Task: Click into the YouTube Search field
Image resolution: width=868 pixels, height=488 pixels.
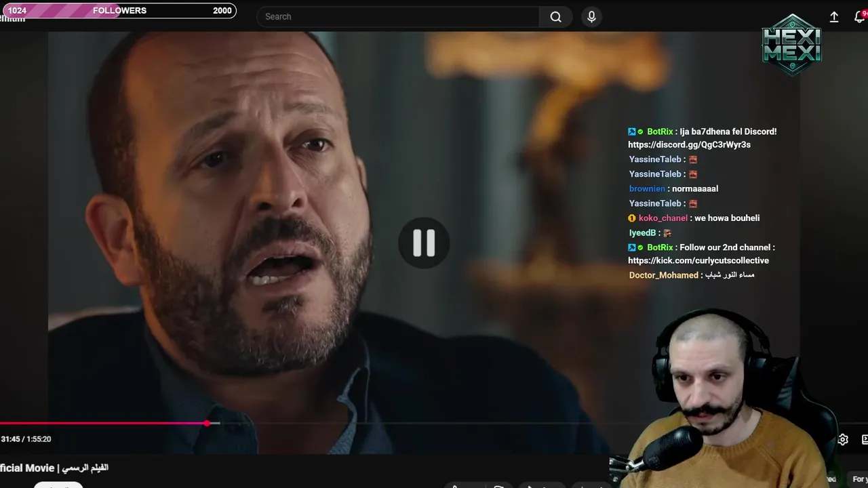Action: (398, 17)
